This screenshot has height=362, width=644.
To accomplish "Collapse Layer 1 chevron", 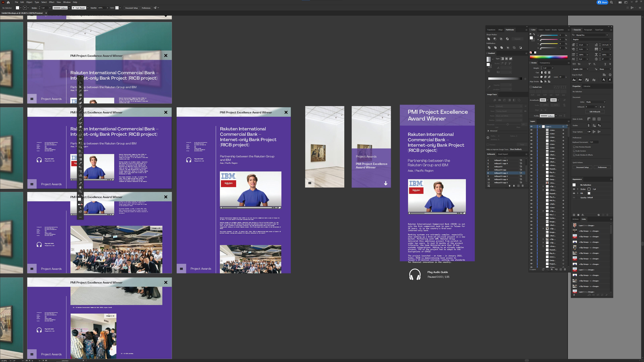I will [540, 126].
